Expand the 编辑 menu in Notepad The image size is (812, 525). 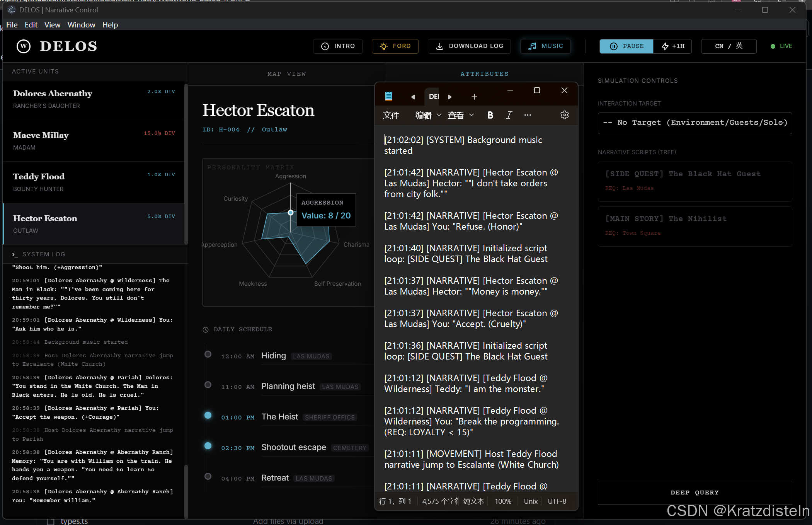pyautogui.click(x=428, y=115)
